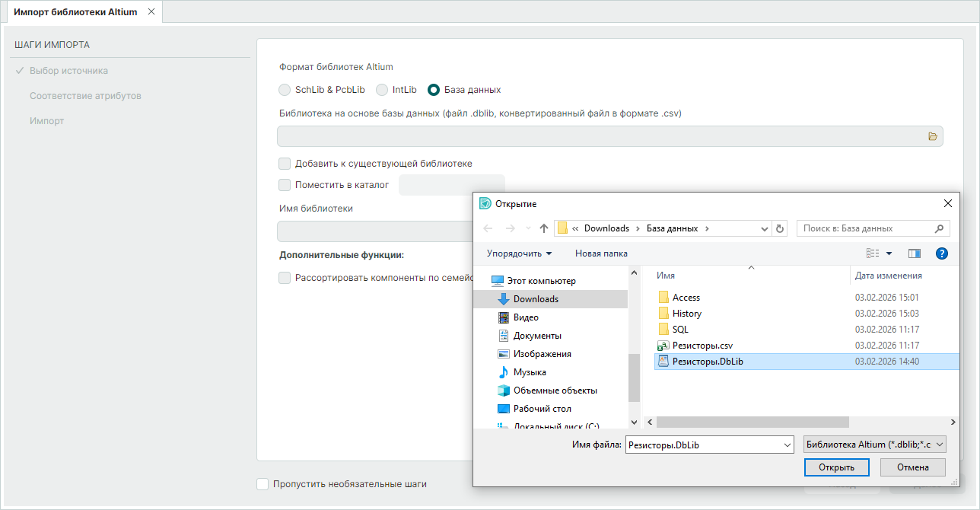Select the Резисторы.csv file icon
Image resolution: width=980 pixels, height=510 pixels.
tap(663, 346)
